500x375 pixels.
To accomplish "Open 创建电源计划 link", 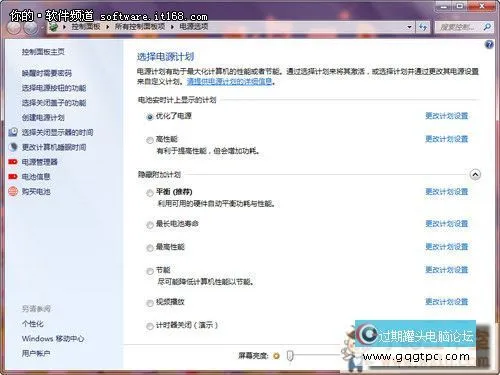I will (x=43, y=117).
